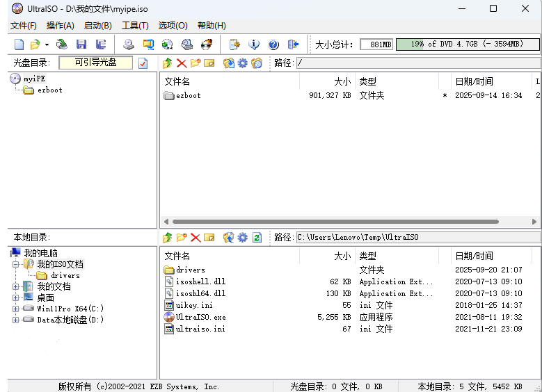Open the 选项(O) menu

173,26
